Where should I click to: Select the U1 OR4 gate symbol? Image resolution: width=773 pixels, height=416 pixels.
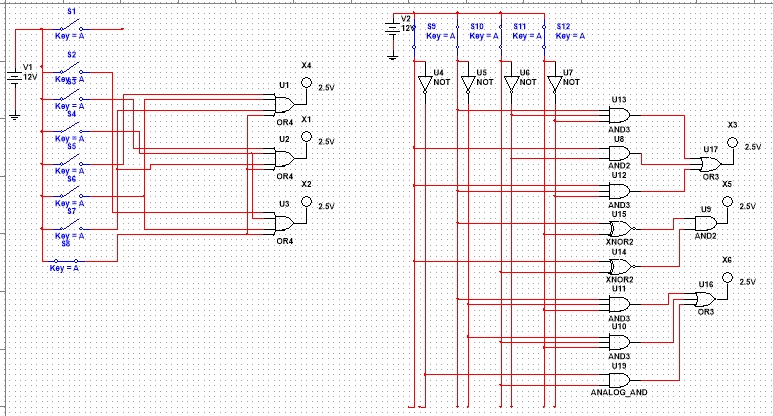point(284,104)
